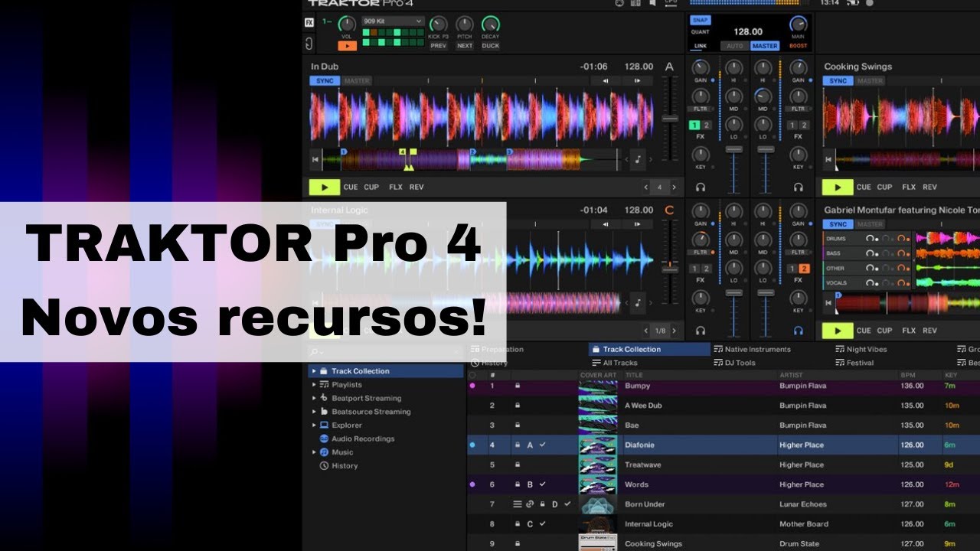Increase In Dub loop size arrow
Image resolution: width=980 pixels, height=551 pixels.
coord(674,187)
